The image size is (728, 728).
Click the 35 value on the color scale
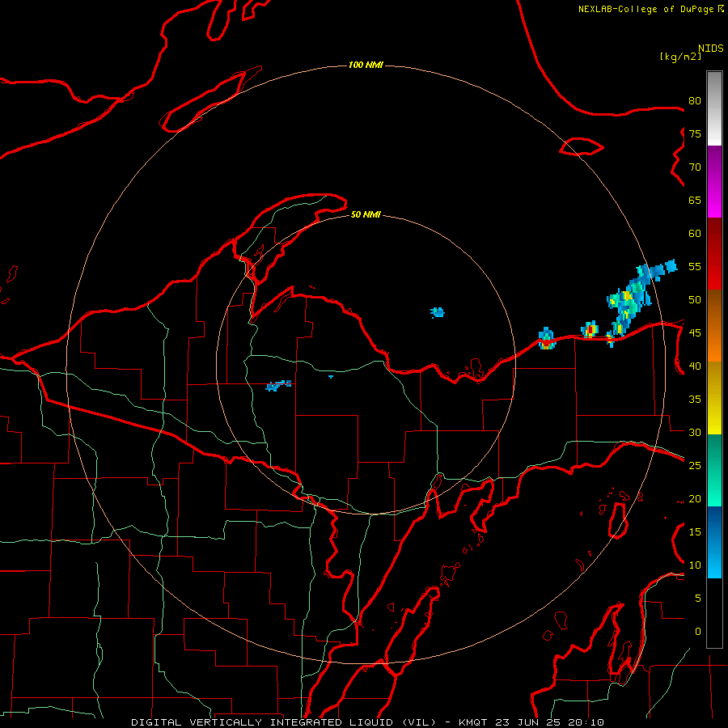pos(695,400)
